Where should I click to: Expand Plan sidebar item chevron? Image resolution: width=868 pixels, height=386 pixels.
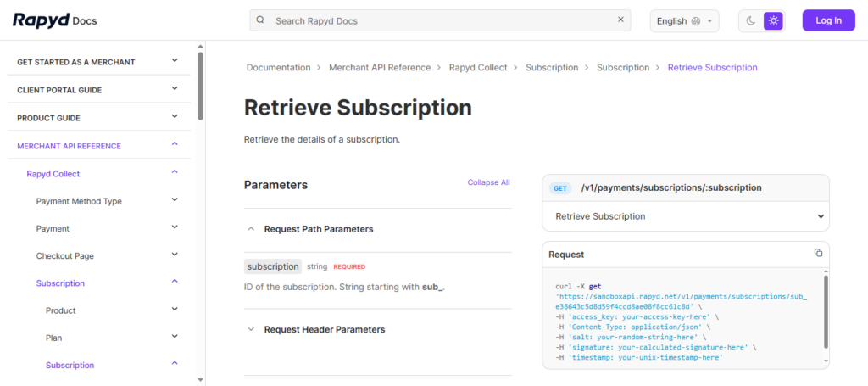click(175, 336)
